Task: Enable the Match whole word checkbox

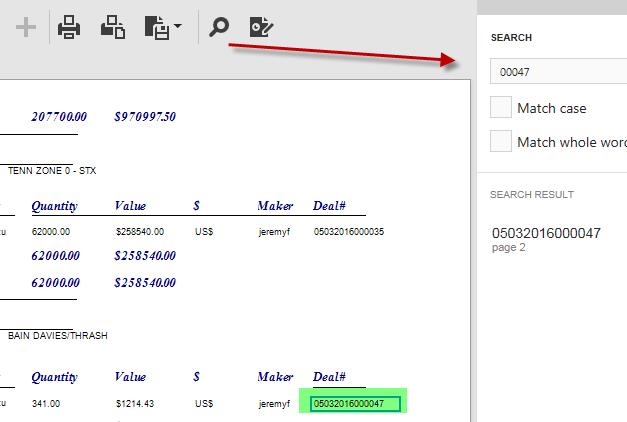Action: (501, 142)
